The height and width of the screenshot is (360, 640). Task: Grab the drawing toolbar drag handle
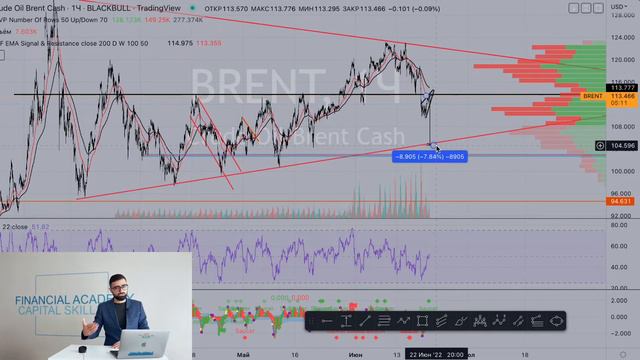click(x=311, y=322)
